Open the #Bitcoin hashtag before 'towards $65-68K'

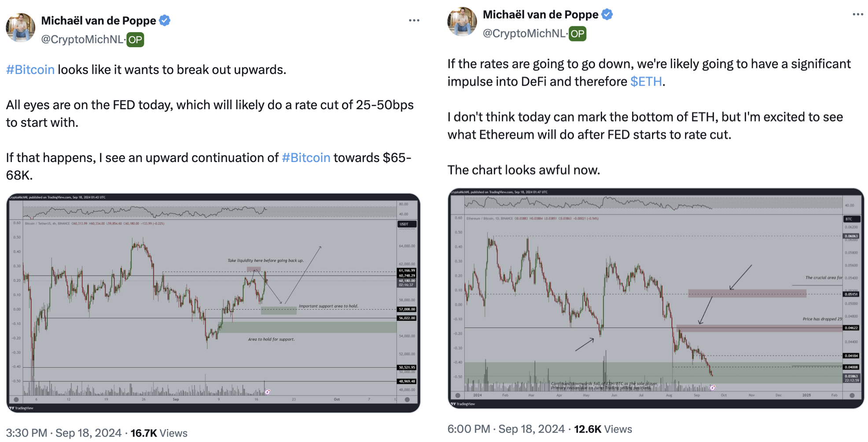[305, 158]
